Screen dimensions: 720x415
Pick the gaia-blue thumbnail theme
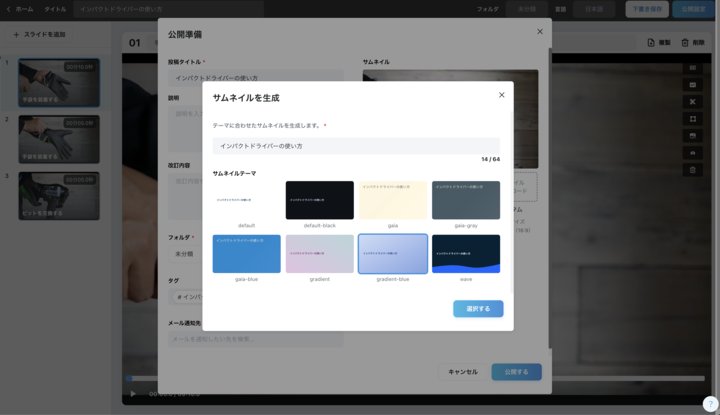pos(247,254)
